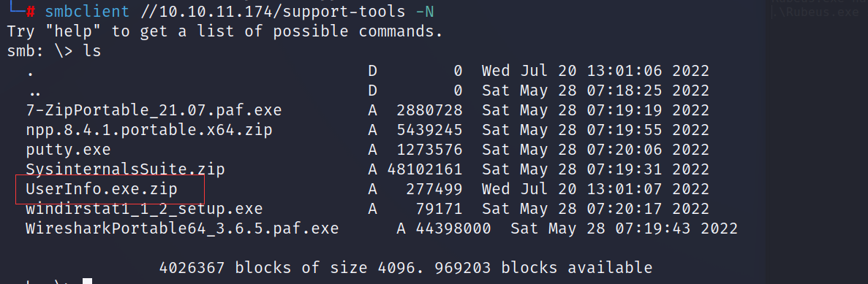Select the WiresharkPortable64_3.6.5.paf.exe filename

(182, 229)
